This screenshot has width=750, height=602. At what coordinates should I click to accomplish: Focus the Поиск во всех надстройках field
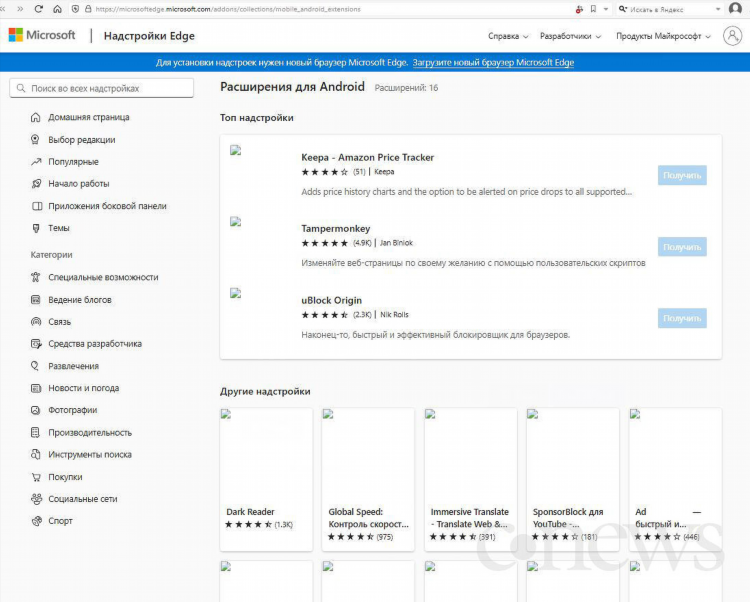pos(101,88)
